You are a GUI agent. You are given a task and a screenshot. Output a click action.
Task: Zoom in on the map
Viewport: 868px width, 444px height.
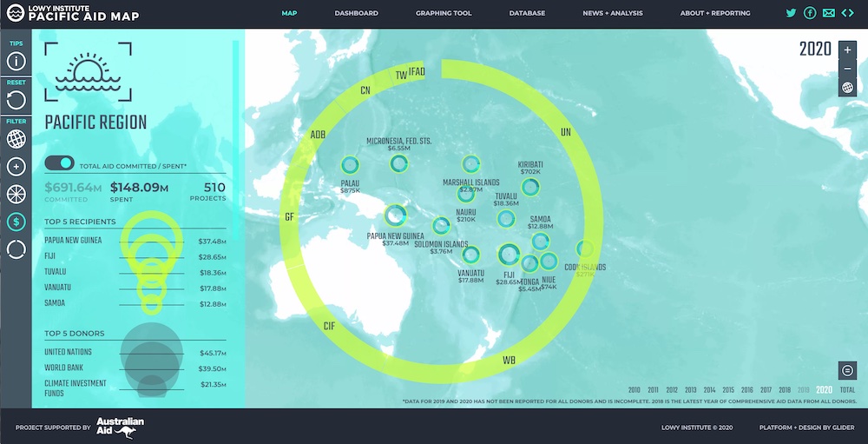[x=847, y=50]
